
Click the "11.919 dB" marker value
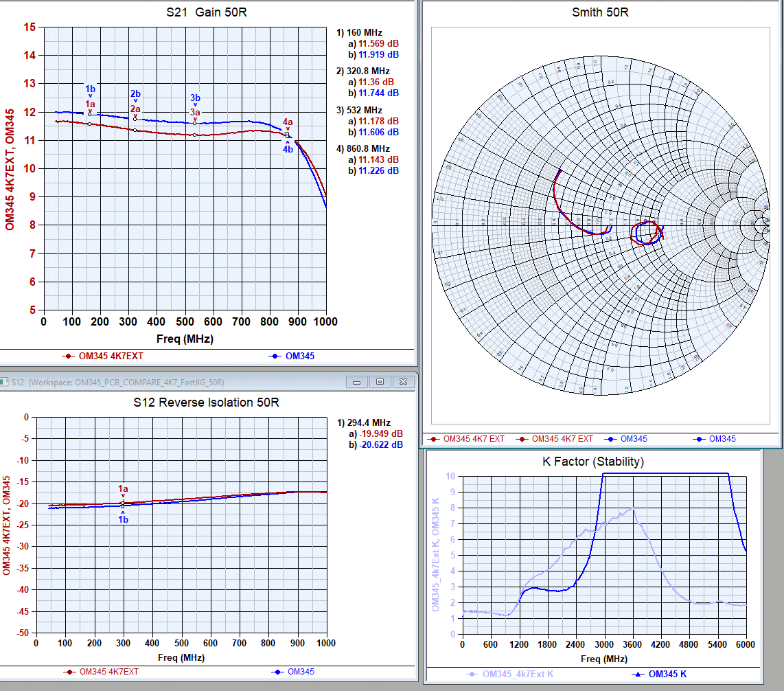(378, 55)
